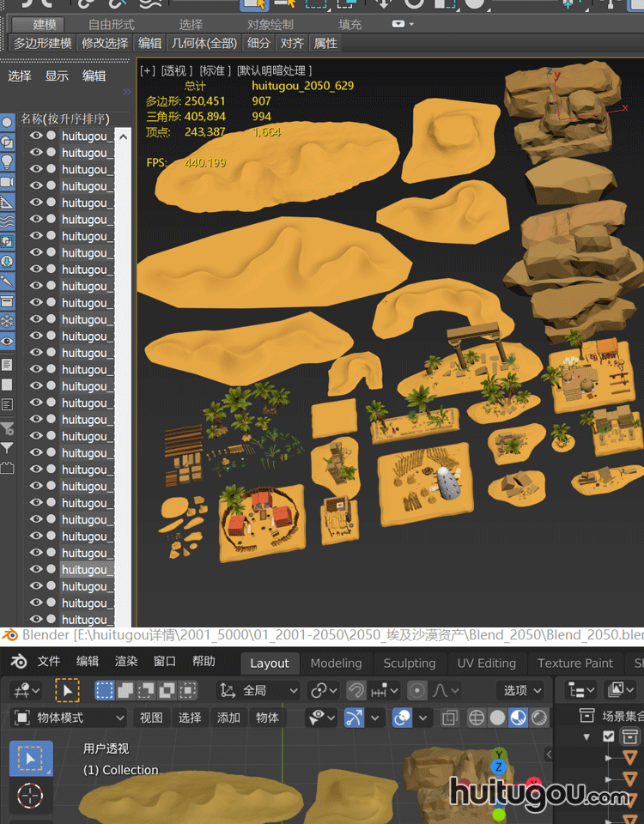Switch Blender viewport to wireframe shading

coord(477,718)
